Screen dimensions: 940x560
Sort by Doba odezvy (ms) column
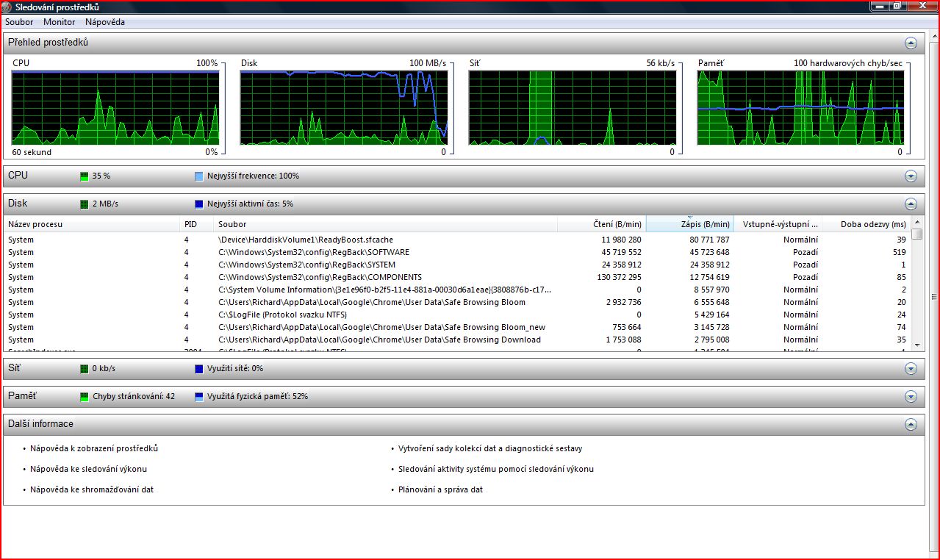(x=866, y=224)
